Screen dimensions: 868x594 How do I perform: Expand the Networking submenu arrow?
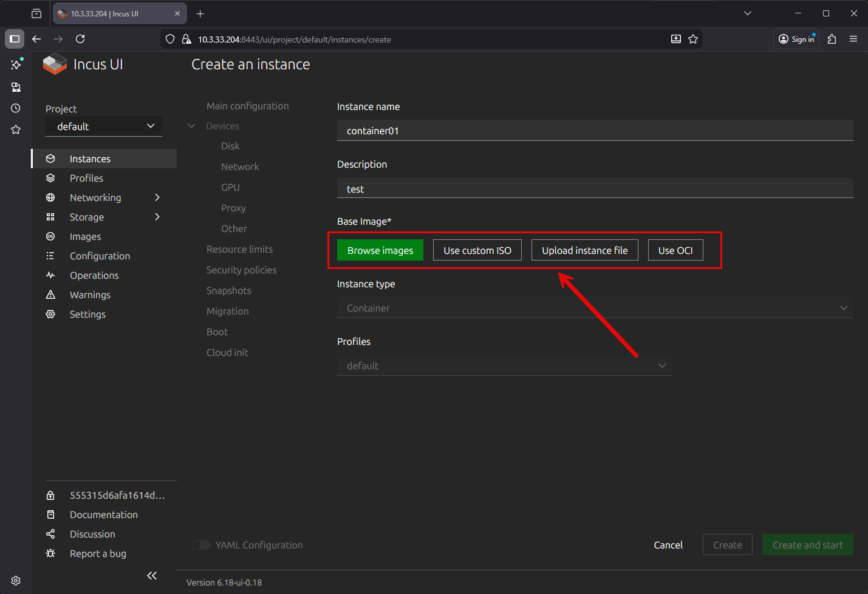click(x=157, y=197)
